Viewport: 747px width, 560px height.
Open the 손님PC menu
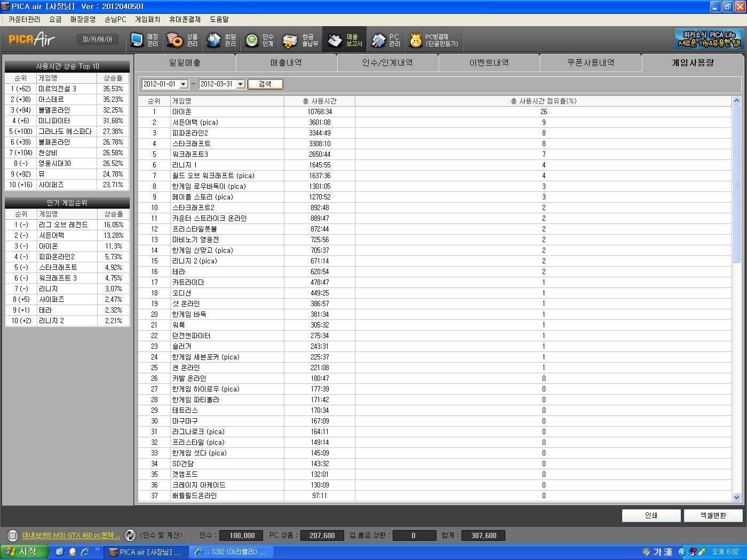115,19
